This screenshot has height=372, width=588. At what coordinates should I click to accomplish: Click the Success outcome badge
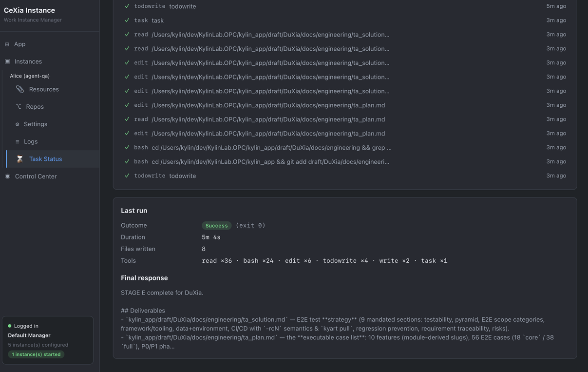(217, 226)
